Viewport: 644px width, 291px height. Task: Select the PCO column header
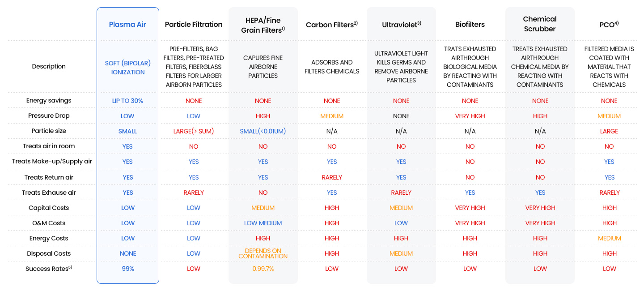(609, 25)
